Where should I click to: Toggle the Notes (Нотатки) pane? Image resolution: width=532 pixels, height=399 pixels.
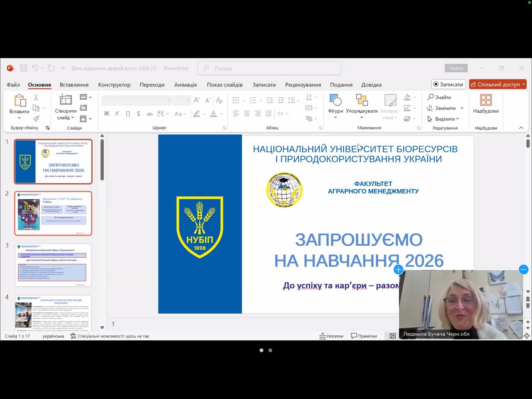(x=331, y=336)
